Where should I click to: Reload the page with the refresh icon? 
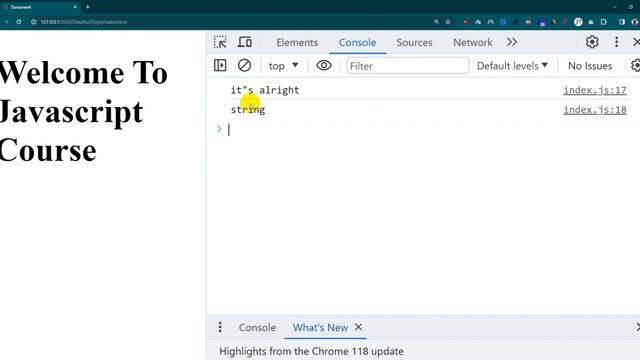19,22
